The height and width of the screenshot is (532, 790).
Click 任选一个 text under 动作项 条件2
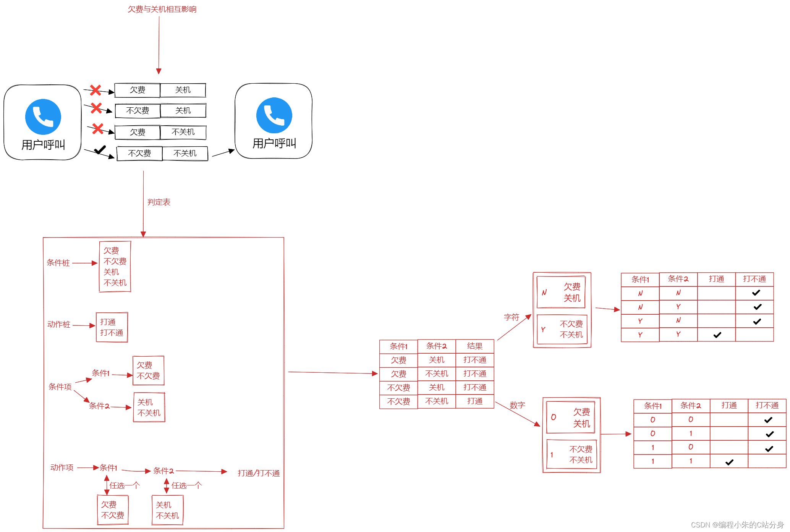coord(186,485)
